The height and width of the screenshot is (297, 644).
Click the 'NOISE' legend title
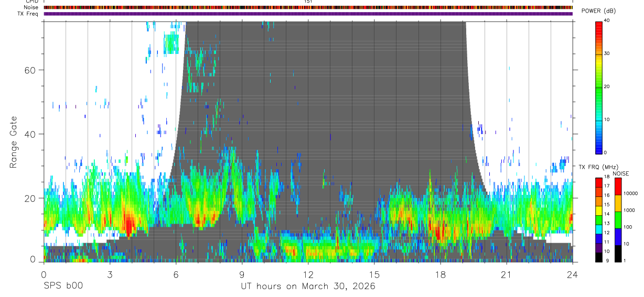click(x=621, y=173)
